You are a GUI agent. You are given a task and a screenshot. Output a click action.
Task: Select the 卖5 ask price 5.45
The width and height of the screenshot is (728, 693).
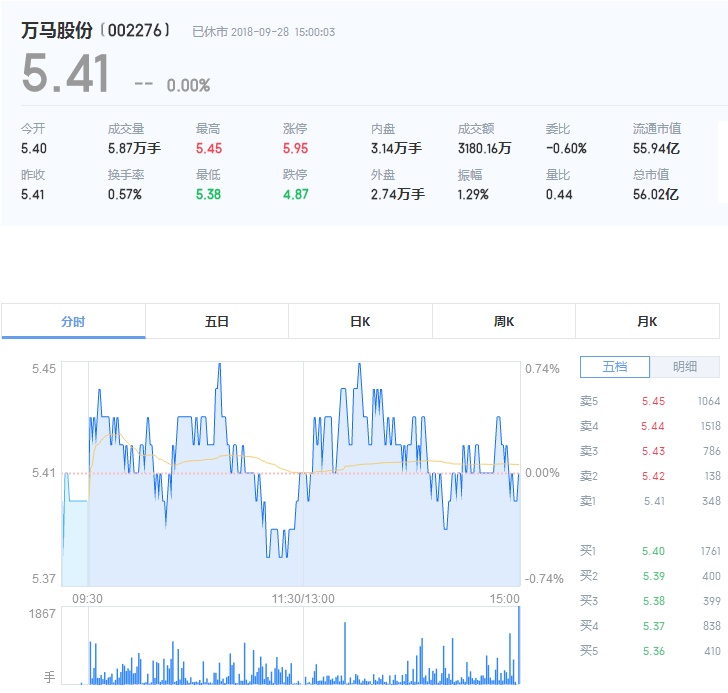coord(653,401)
